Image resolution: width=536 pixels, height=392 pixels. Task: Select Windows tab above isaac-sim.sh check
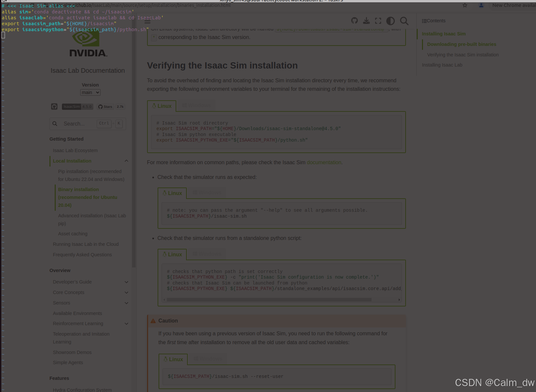[x=207, y=192]
